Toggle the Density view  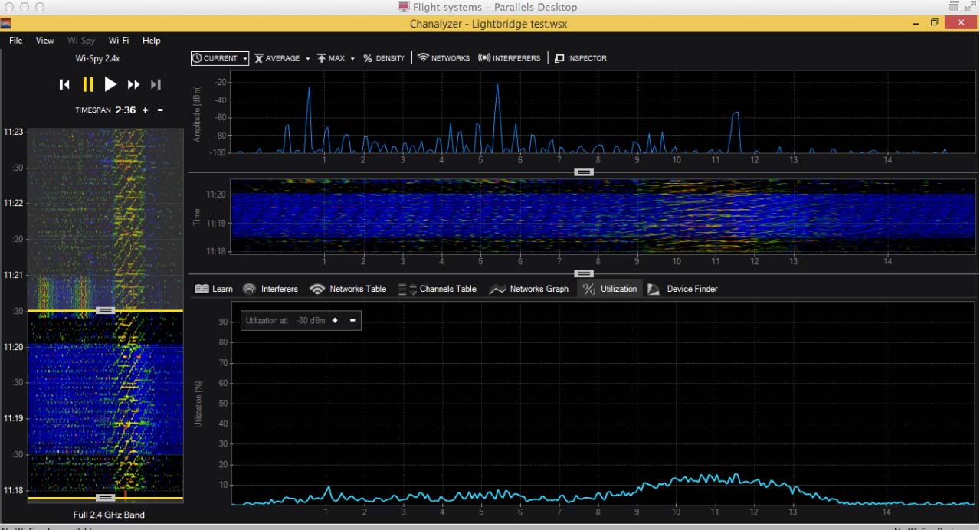pyautogui.click(x=383, y=58)
